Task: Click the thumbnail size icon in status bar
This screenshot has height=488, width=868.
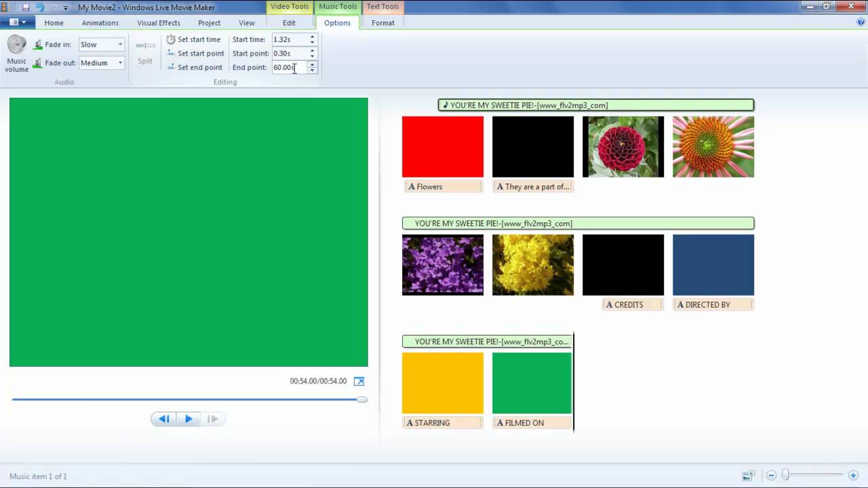Action: [x=748, y=476]
